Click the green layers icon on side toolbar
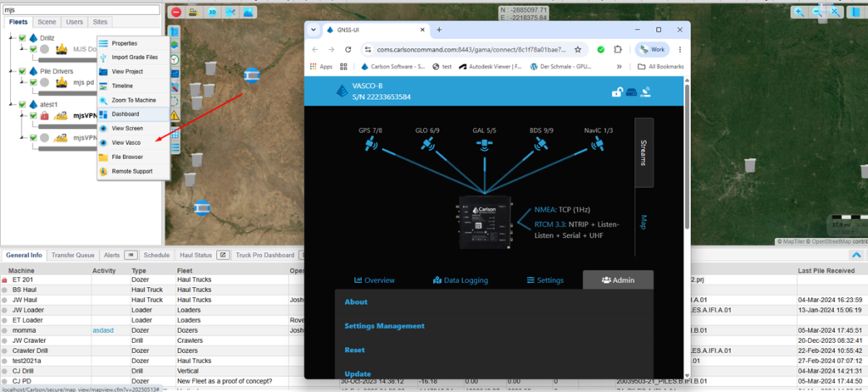 [x=175, y=45]
